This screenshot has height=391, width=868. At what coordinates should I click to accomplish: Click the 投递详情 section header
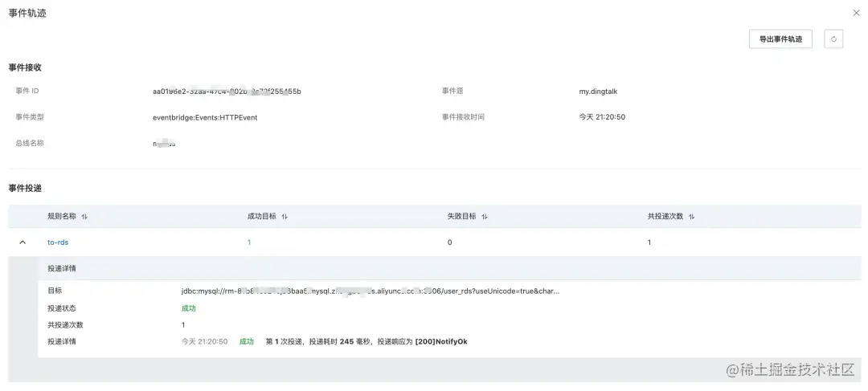pyautogui.click(x=449, y=268)
